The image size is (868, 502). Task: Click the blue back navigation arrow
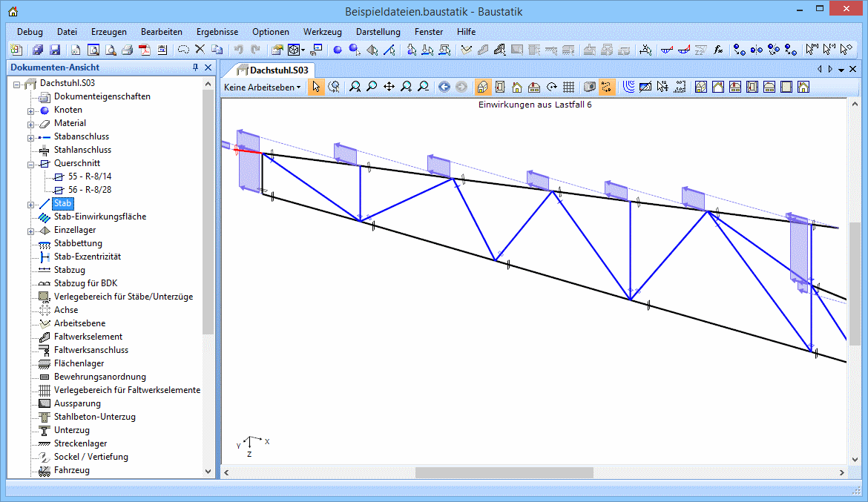444,87
